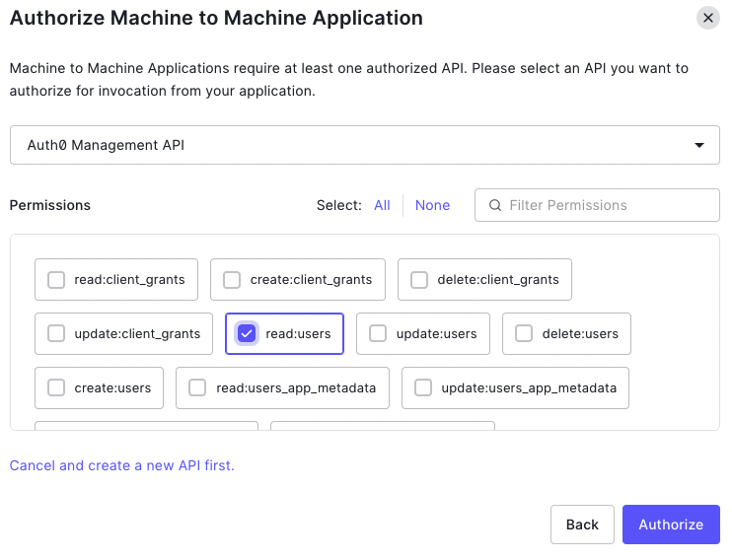Image resolution: width=732 pixels, height=560 pixels.
Task: Tick the delete:client_grants checkbox
Action: [x=419, y=279]
